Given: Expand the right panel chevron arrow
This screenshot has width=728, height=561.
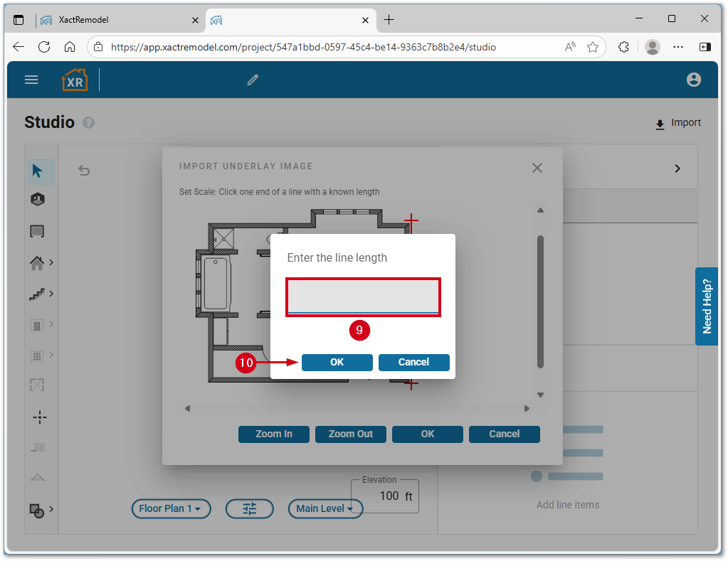Looking at the screenshot, I should click(x=677, y=169).
